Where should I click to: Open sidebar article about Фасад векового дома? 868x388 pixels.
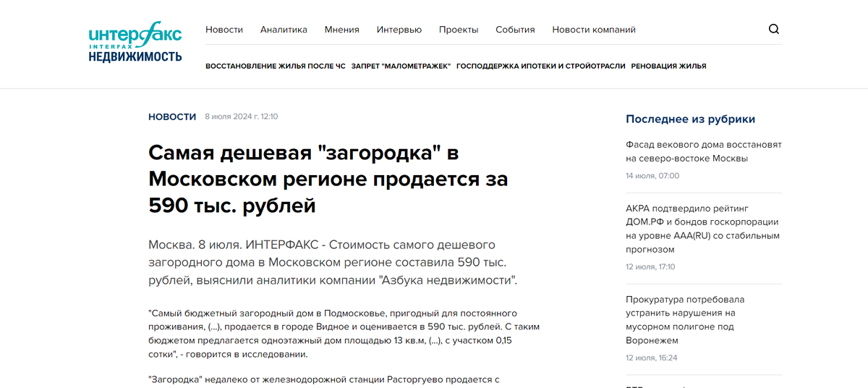704,151
